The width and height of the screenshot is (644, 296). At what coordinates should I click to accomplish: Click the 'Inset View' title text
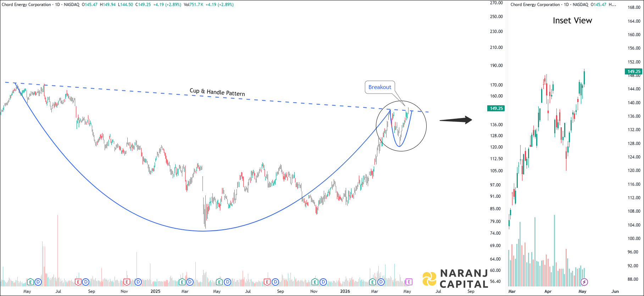[572, 21]
